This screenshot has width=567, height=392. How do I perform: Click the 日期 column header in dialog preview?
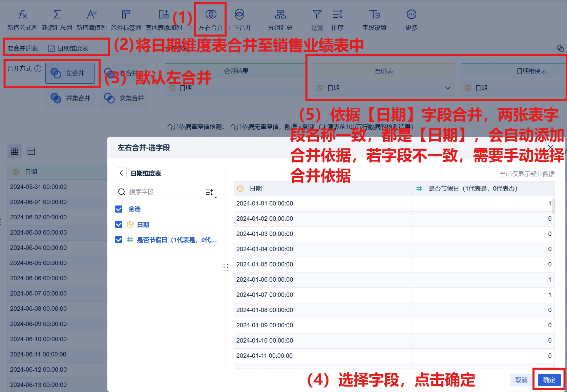pyautogui.click(x=323, y=189)
